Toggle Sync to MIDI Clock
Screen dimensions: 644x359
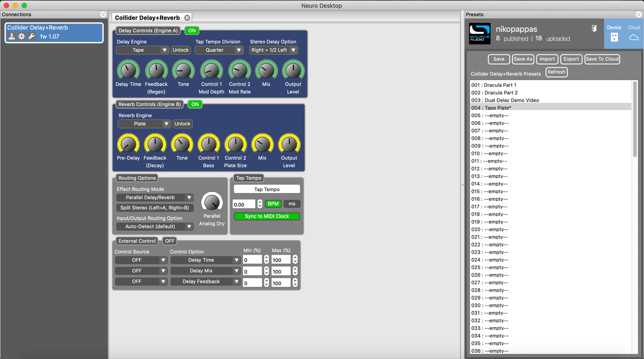click(267, 216)
